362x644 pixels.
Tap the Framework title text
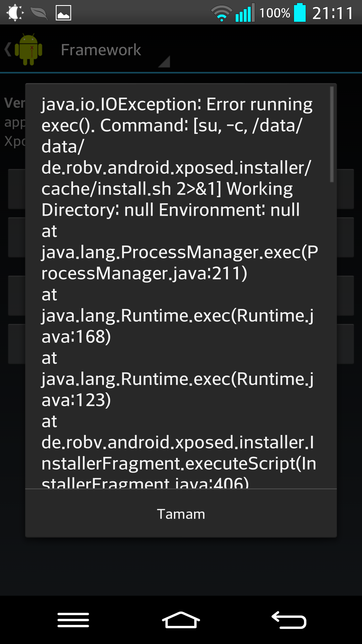pos(101,50)
